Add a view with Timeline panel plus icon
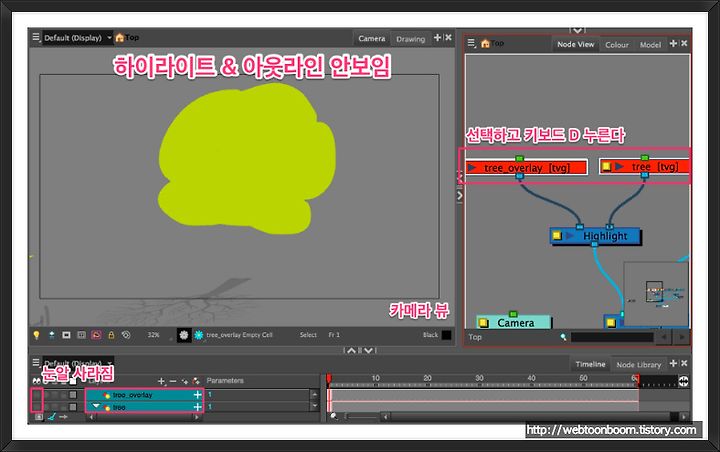The height and width of the screenshot is (452, 720). point(673,363)
